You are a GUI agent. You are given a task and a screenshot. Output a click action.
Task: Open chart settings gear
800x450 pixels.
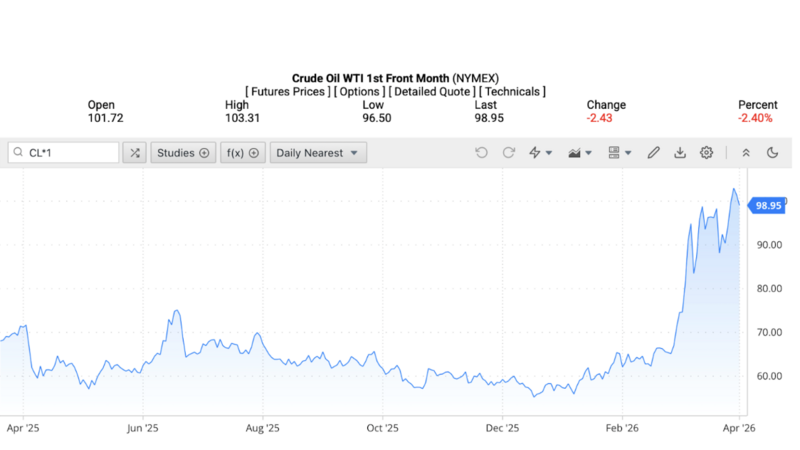click(706, 153)
